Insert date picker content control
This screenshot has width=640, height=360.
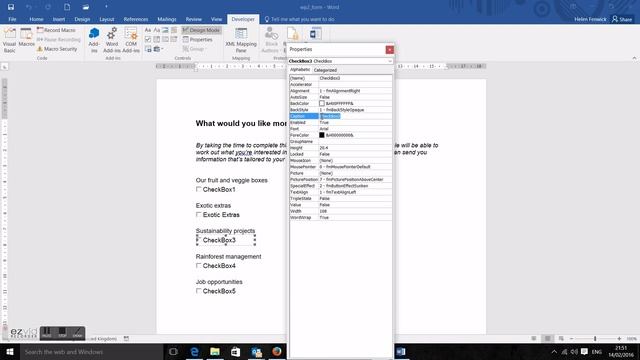click(x=174, y=40)
